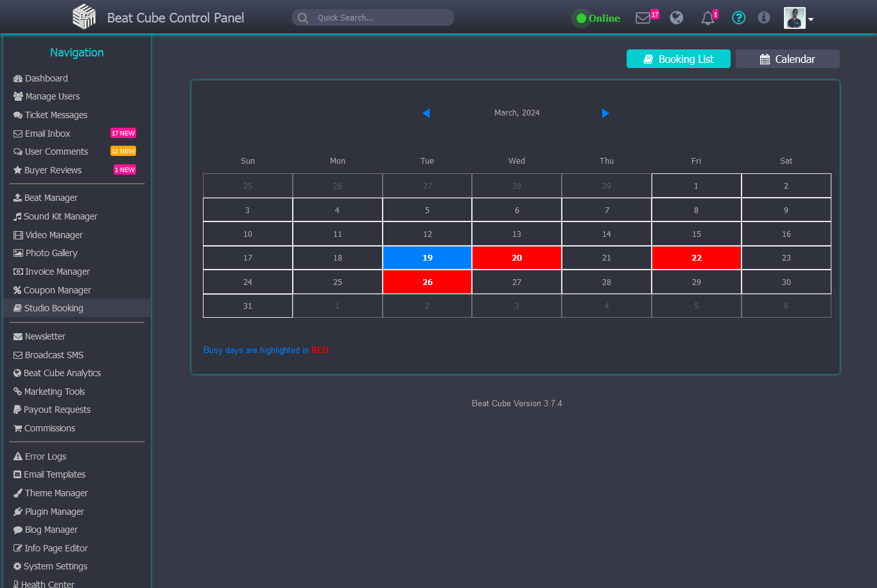Open the Booking List view
The width and height of the screenshot is (877, 588).
(x=679, y=59)
